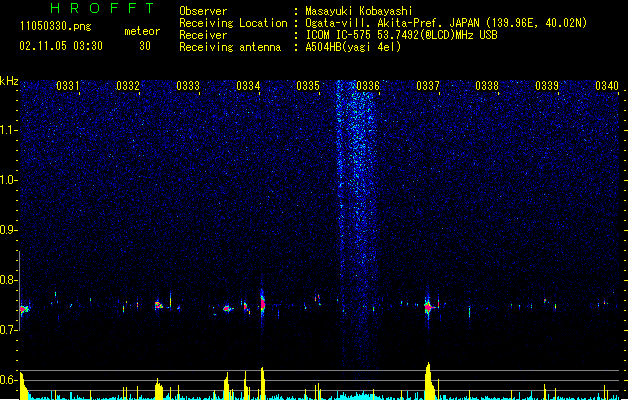Viewport: 629px width, 400px height.
Task: Click the kHz axis unit label
Action: [x=9, y=81]
